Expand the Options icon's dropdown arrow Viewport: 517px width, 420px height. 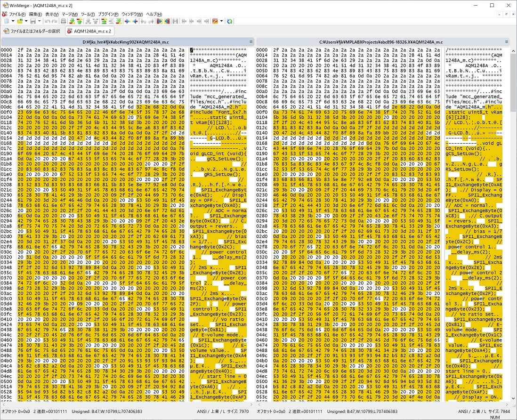pyautogui.click(x=221, y=21)
